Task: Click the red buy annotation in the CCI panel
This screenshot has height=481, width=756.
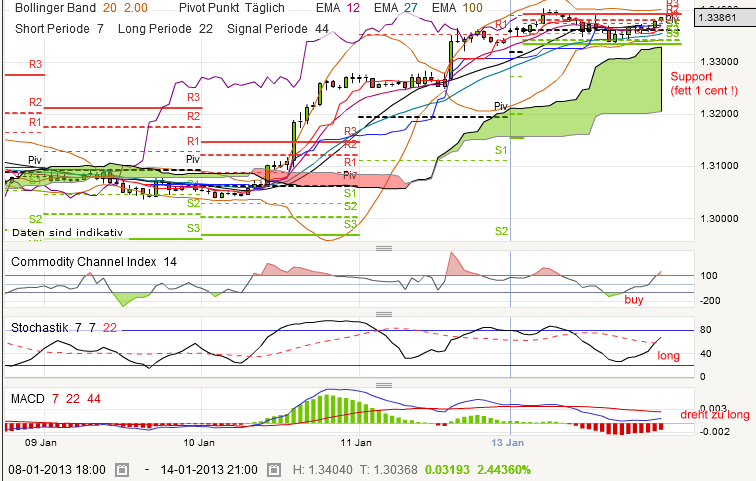Action: pyautogui.click(x=634, y=300)
